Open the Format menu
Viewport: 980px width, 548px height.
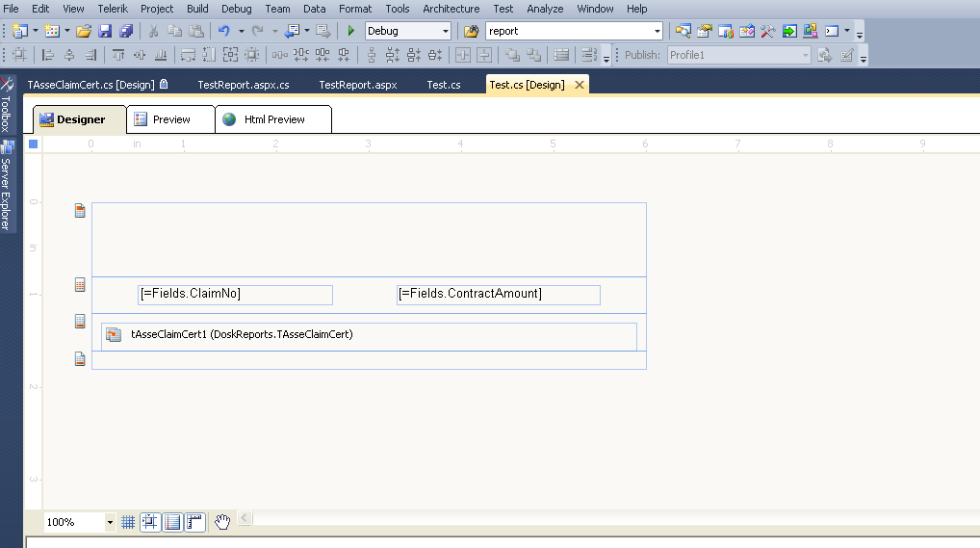pos(355,9)
